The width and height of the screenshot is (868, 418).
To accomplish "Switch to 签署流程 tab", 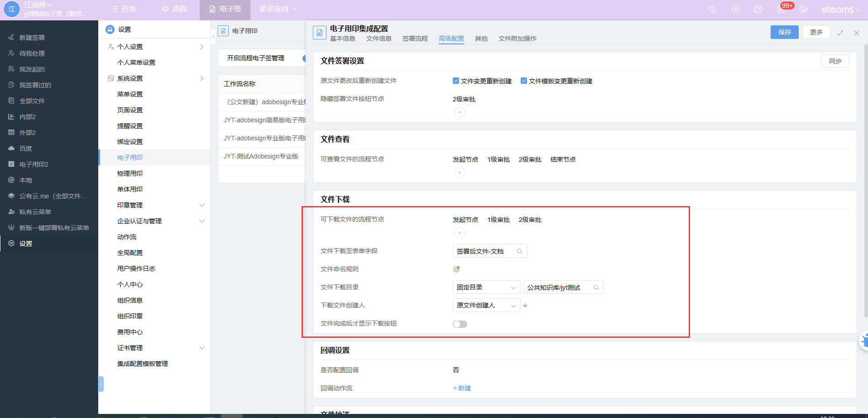I will pyautogui.click(x=415, y=39).
